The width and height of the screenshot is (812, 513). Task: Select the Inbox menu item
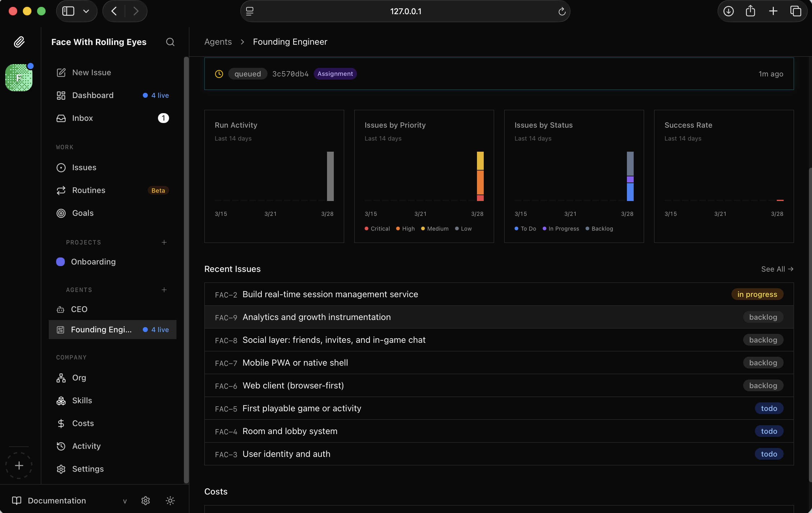(x=83, y=118)
